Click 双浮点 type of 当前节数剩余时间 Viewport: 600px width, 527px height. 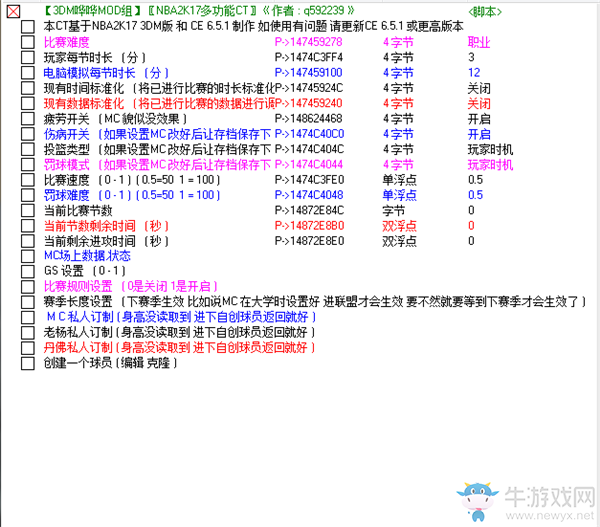pyautogui.click(x=399, y=226)
